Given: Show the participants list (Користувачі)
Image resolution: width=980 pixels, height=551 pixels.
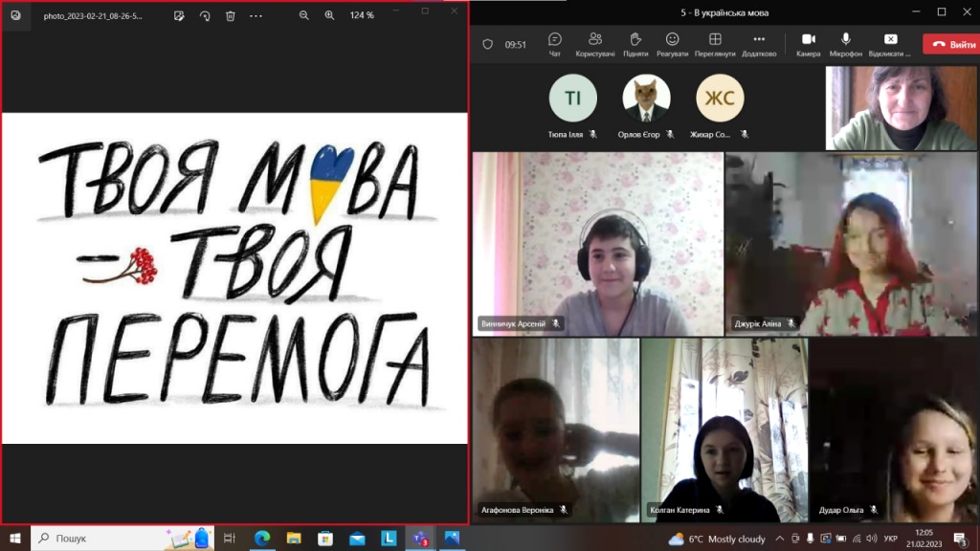Looking at the screenshot, I should [595, 43].
